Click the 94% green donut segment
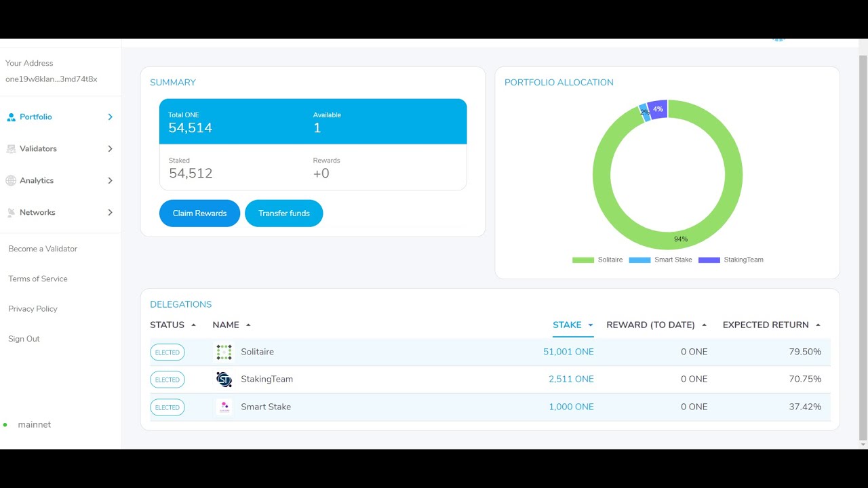Image resolution: width=868 pixels, height=488 pixels. (x=680, y=239)
